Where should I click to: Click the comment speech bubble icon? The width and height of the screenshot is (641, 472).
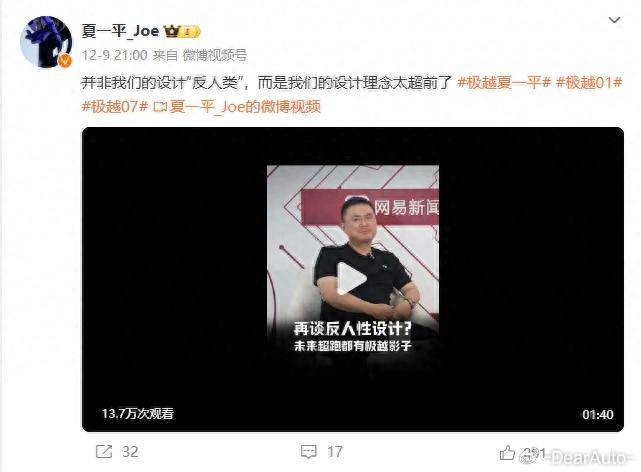coord(308,452)
